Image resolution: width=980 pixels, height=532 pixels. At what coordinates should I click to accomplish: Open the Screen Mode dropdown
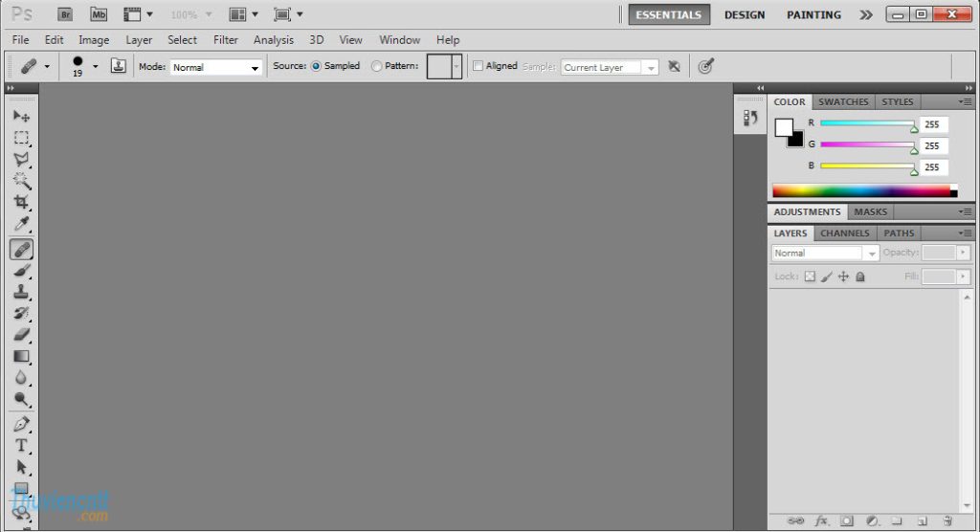pos(288,14)
